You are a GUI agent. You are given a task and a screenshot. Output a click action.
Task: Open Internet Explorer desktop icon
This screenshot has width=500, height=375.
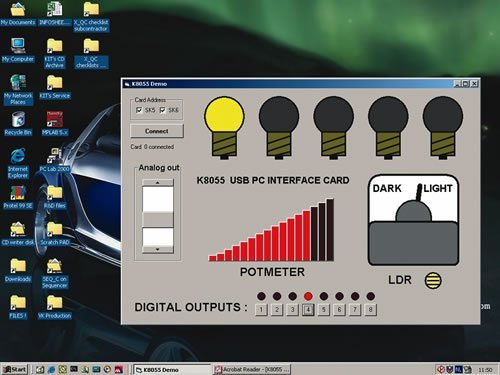pyautogui.click(x=18, y=164)
